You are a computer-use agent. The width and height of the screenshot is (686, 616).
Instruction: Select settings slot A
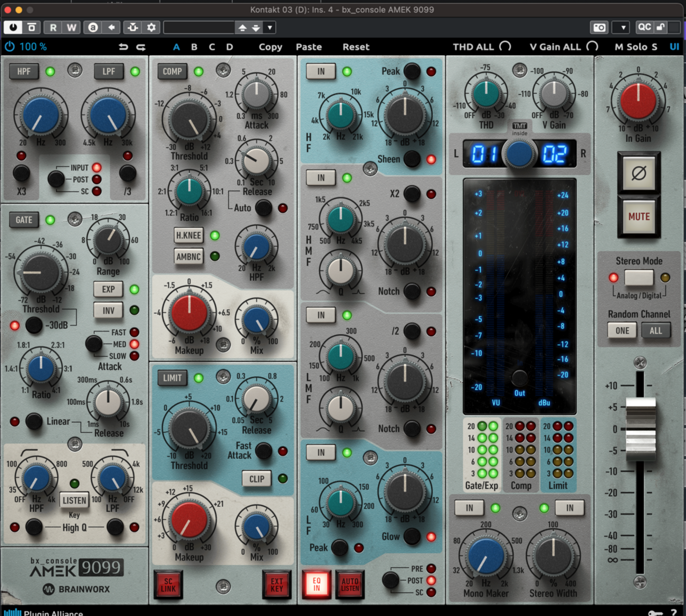176,47
